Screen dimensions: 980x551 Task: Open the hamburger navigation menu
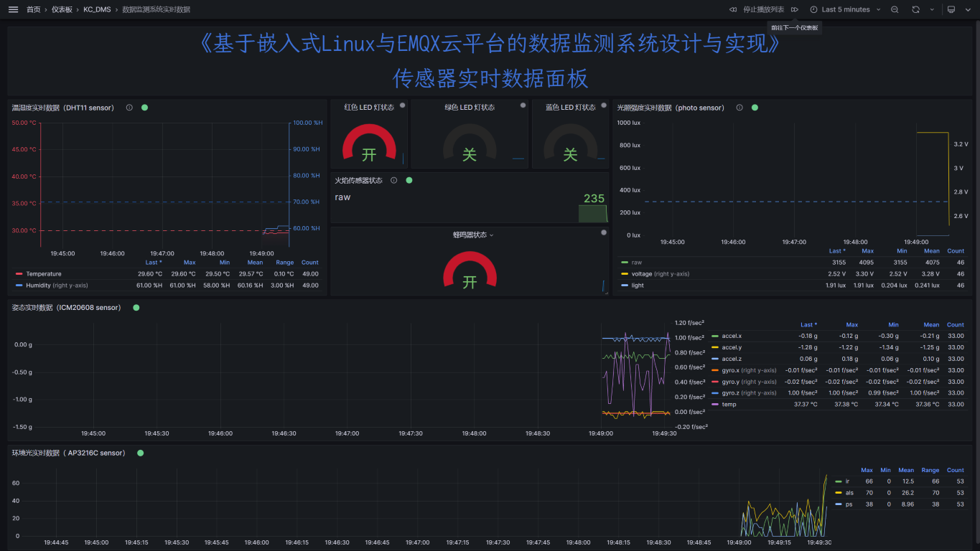point(13,9)
